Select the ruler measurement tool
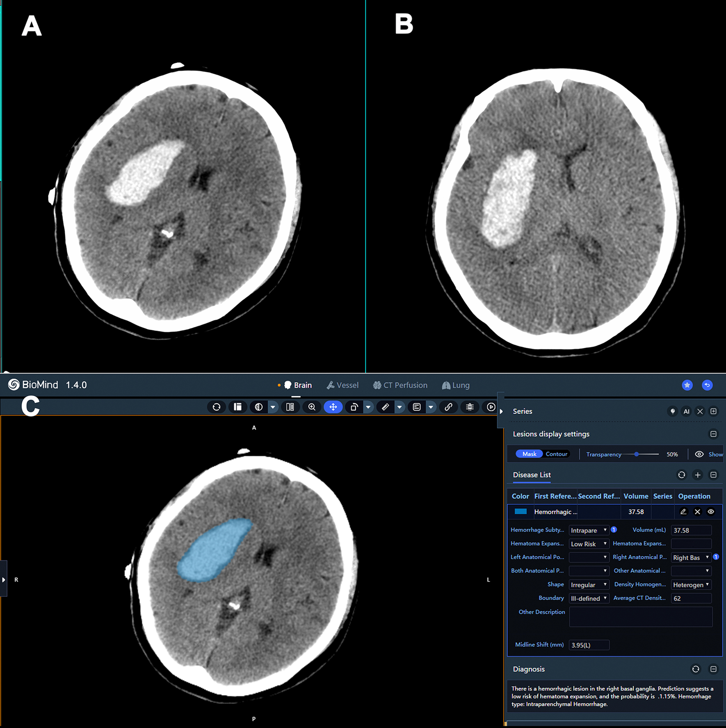 point(385,407)
